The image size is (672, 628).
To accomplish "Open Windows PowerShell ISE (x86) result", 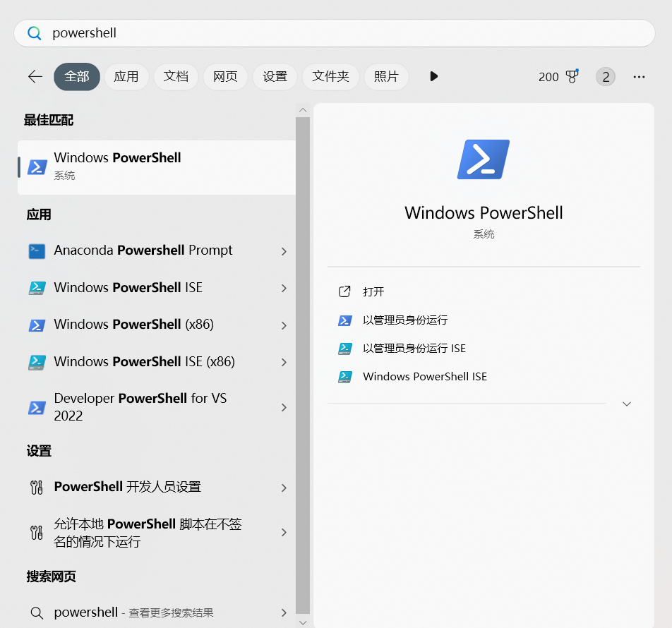I will click(157, 362).
